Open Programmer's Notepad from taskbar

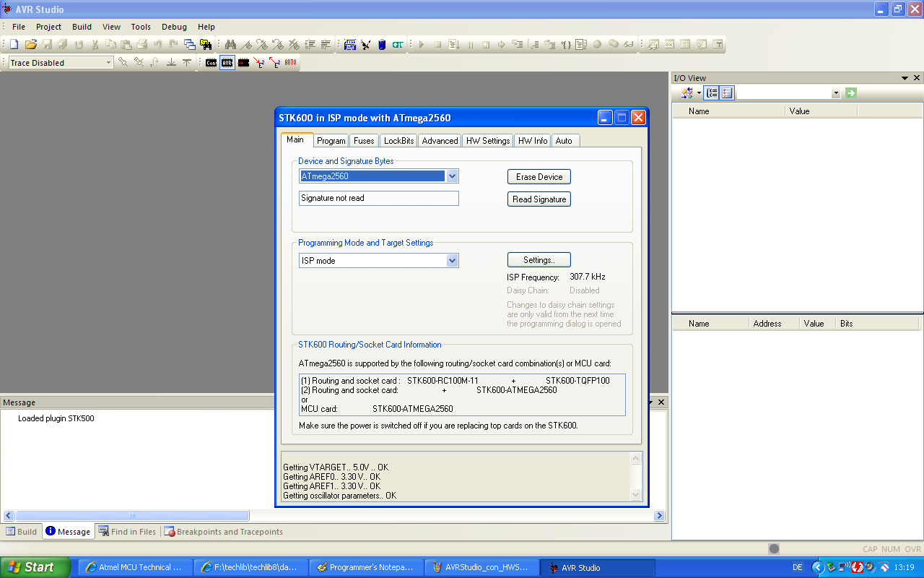click(x=367, y=567)
